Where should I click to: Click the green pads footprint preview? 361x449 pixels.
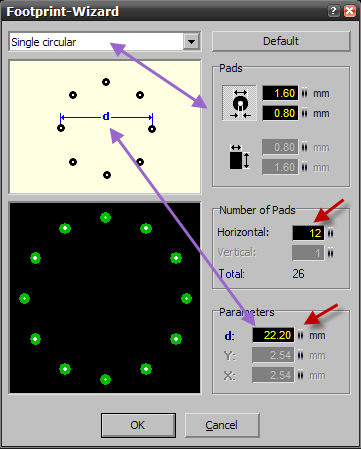105,298
